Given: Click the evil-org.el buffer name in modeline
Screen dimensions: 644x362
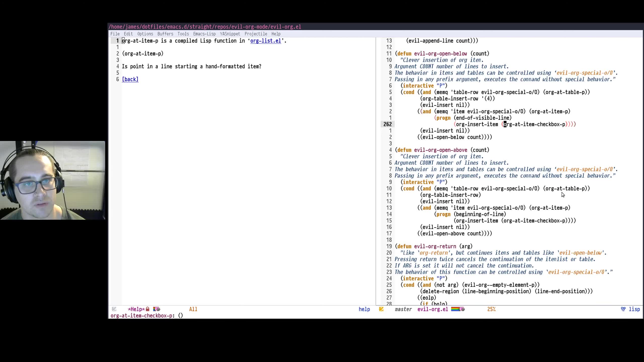Looking at the screenshot, I should (433, 309).
